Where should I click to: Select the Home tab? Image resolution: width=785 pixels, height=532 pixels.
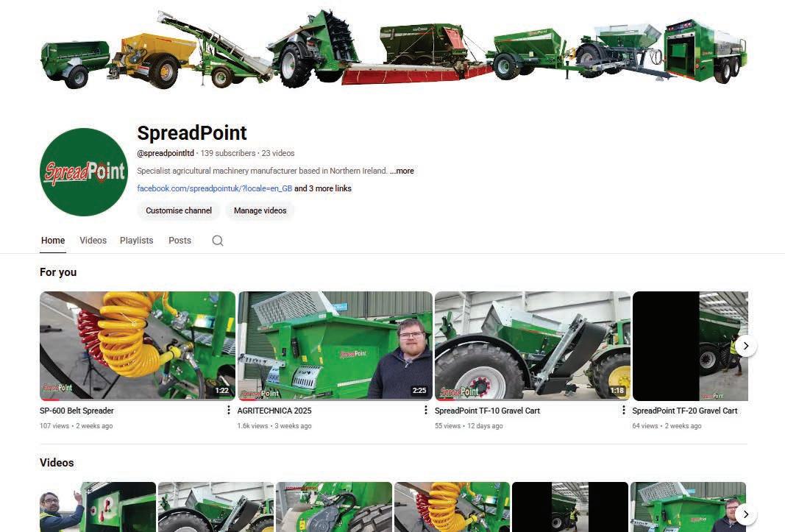53,241
